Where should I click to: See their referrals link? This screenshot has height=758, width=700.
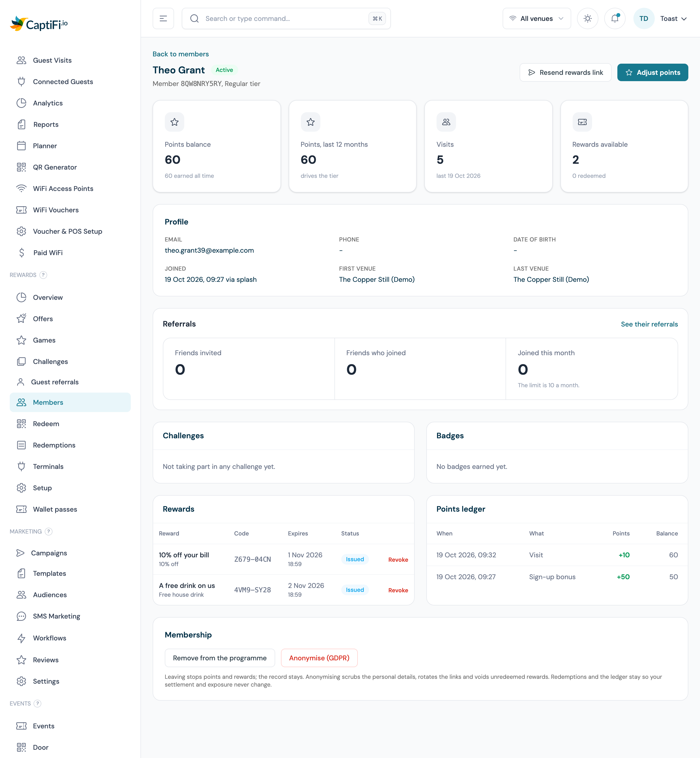(x=649, y=324)
